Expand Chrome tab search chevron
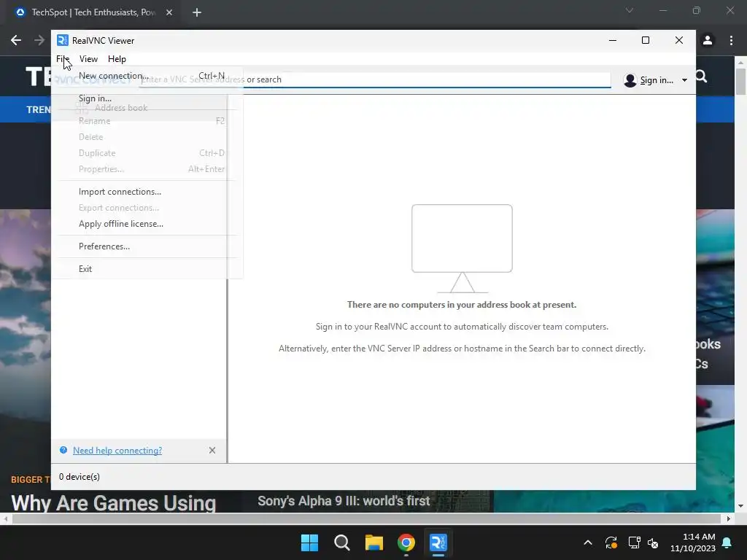The width and height of the screenshot is (747, 560). [x=630, y=10]
